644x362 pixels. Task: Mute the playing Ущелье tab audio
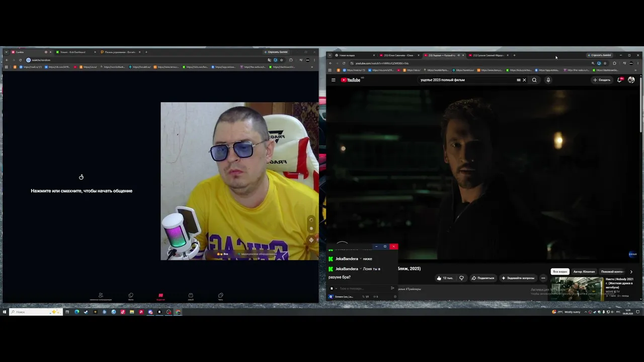tap(458, 55)
